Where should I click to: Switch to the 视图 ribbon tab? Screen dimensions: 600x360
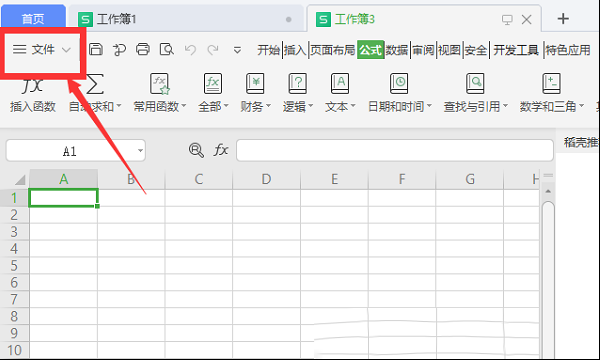point(449,50)
